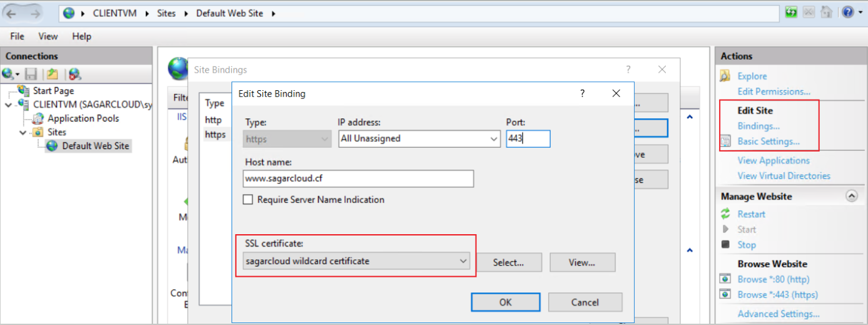Open the File menu
The image size is (868, 325).
[17, 36]
